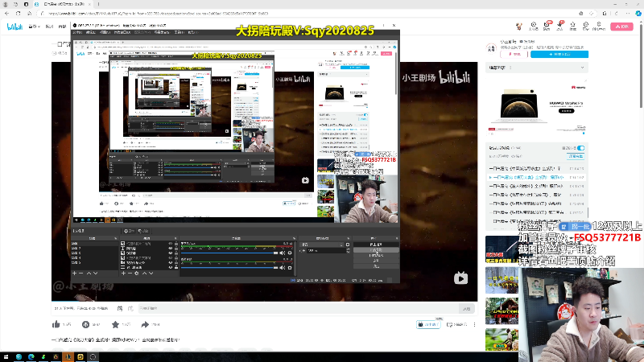Open watch history clock icon in header
The width and height of the screenshot is (644, 362).
pos(586,26)
